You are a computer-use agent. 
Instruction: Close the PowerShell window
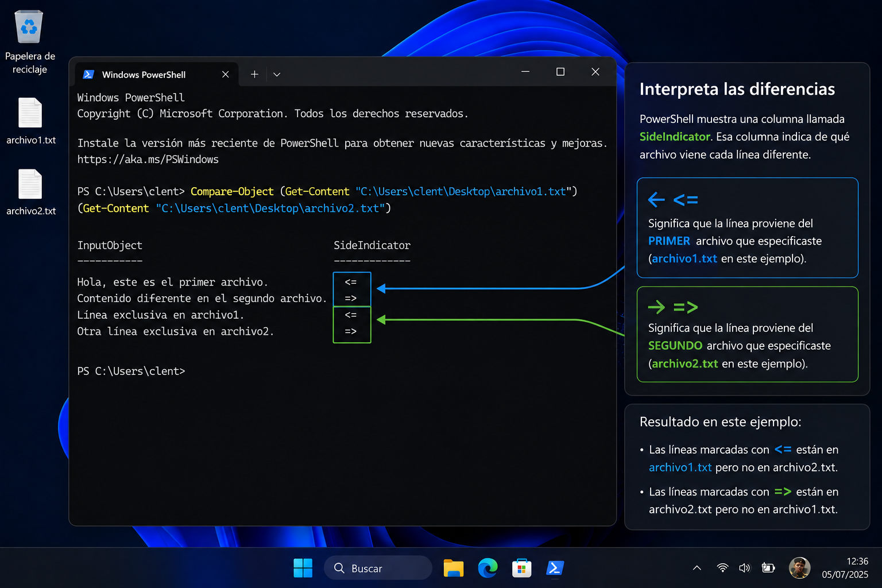595,72
